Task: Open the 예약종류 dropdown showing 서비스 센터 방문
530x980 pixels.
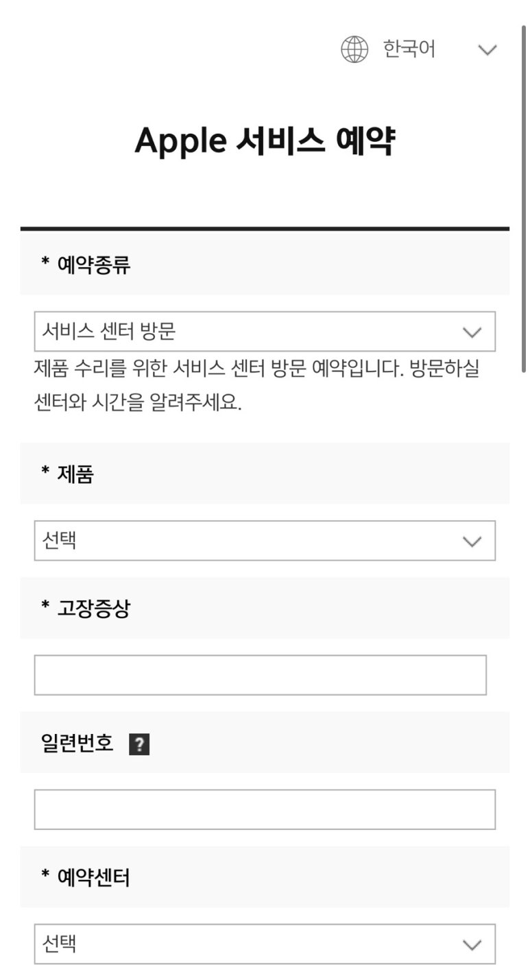Action: pyautogui.click(x=265, y=332)
